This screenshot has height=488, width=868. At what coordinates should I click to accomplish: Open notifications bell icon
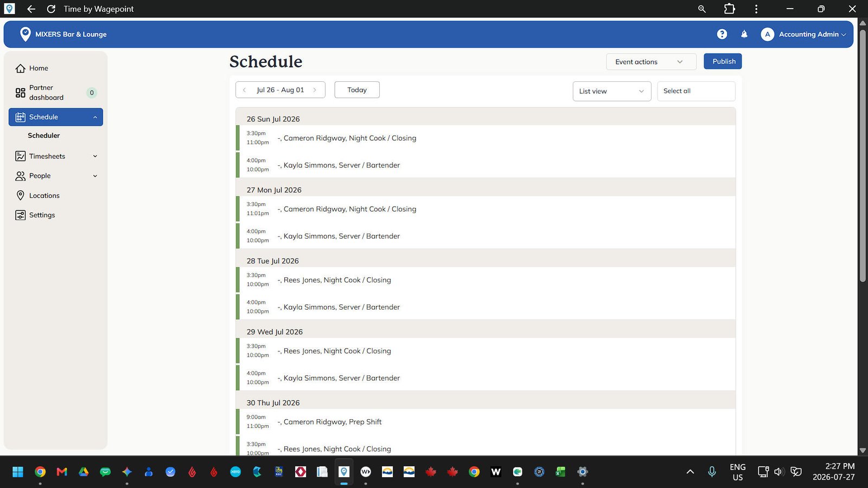pos(744,34)
